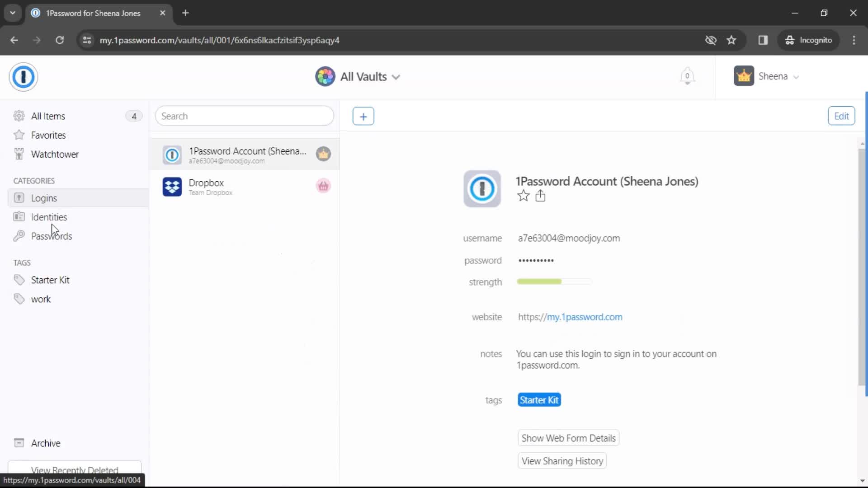Expand the Starter Kit tag filter
The height and width of the screenshot is (488, 868).
pyautogui.click(x=49, y=280)
